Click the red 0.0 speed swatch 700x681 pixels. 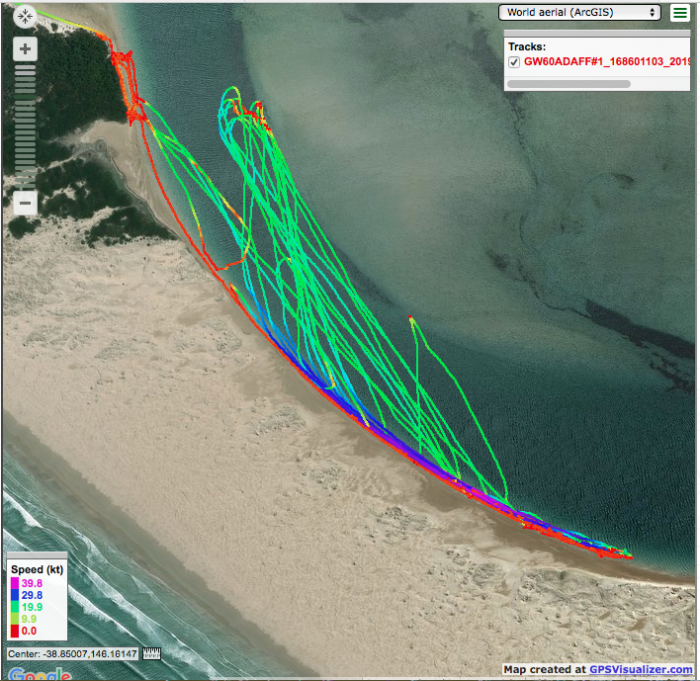click(13, 631)
